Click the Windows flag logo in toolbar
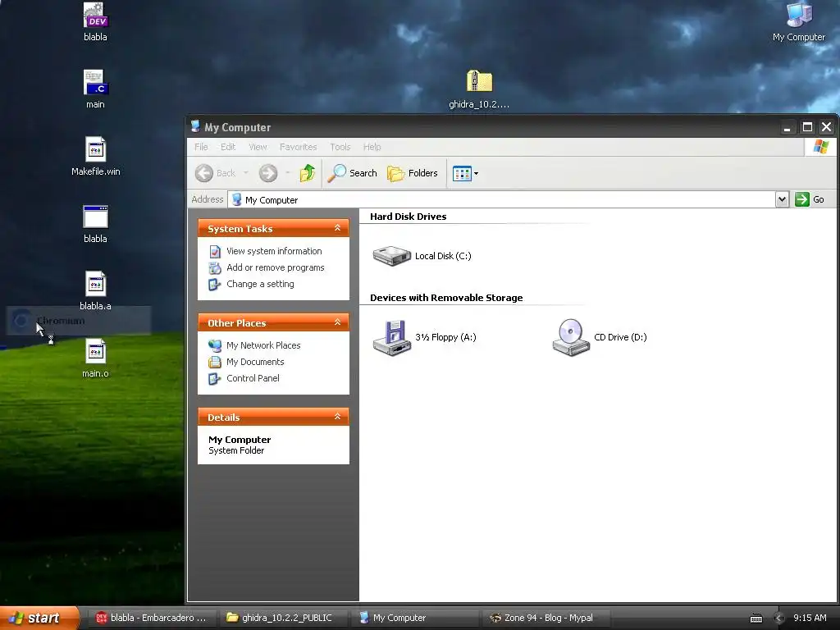Image resolution: width=840 pixels, height=630 pixels. tap(820, 146)
